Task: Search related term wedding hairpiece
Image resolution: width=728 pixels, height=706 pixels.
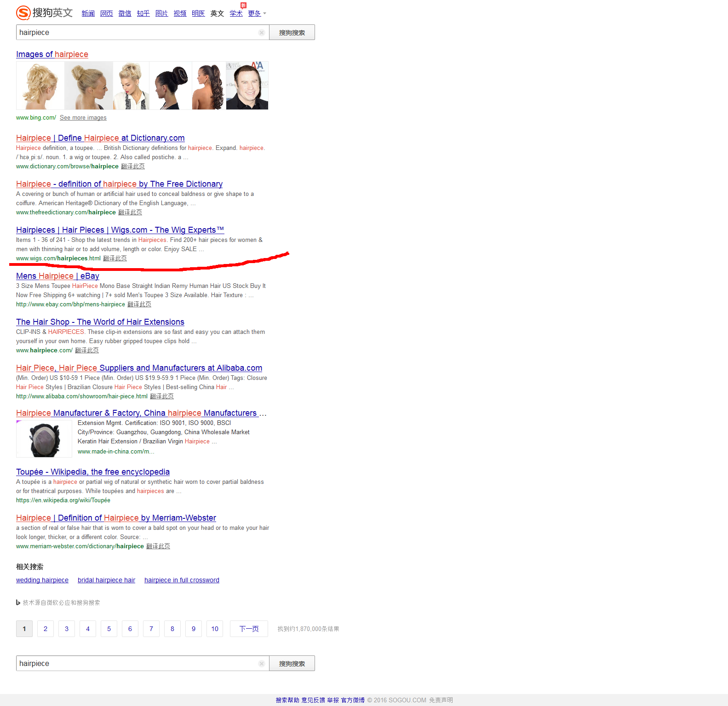Action: click(42, 580)
